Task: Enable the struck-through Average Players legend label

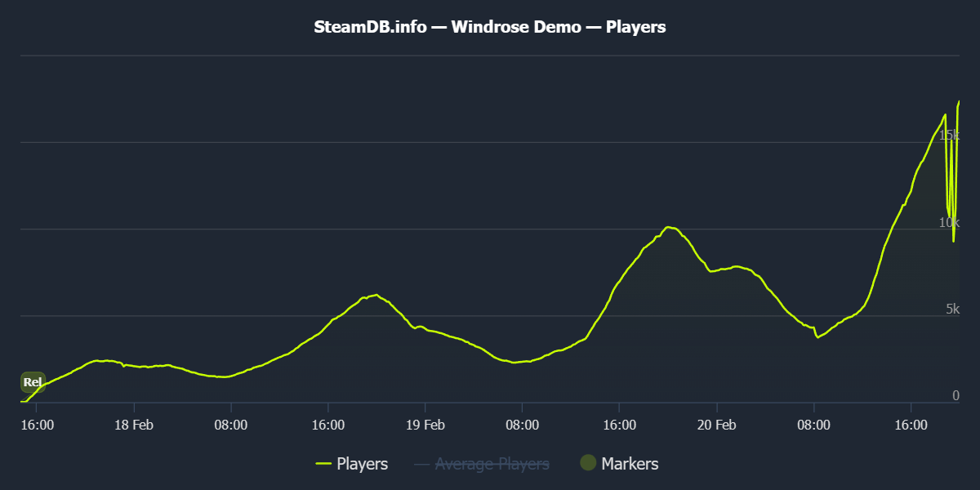Action: pyautogui.click(x=492, y=464)
